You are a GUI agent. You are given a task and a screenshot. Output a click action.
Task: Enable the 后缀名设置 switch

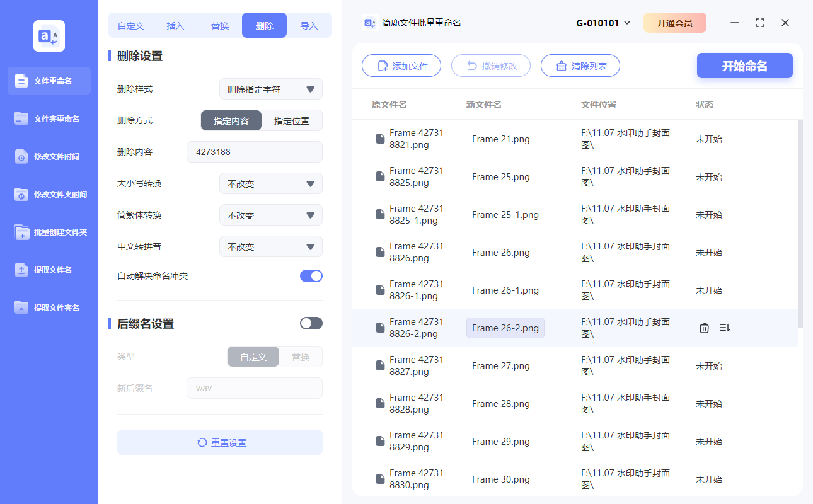click(311, 323)
